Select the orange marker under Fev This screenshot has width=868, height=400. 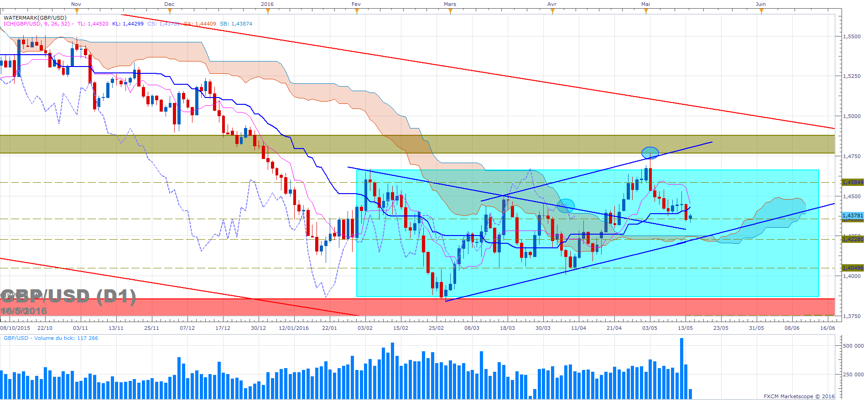(x=356, y=11)
